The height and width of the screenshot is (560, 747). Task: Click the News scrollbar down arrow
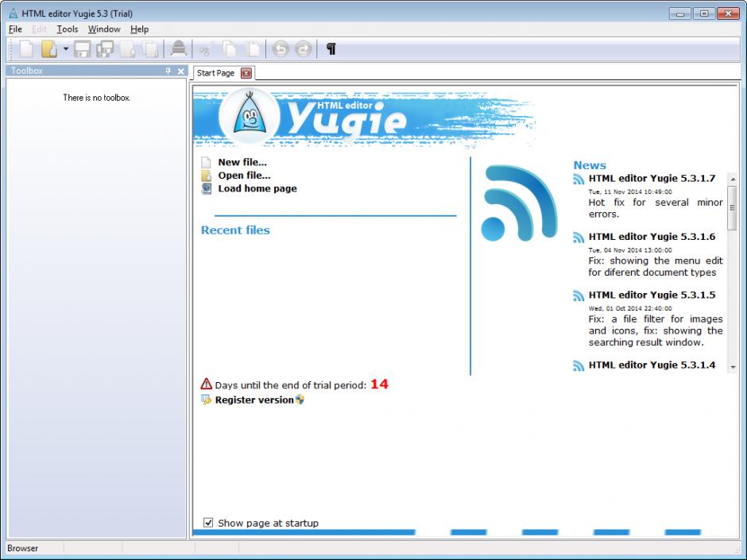tap(733, 367)
